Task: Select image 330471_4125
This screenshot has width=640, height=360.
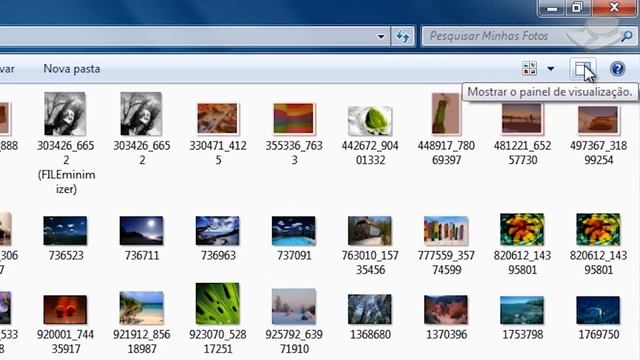Action: coord(217,119)
